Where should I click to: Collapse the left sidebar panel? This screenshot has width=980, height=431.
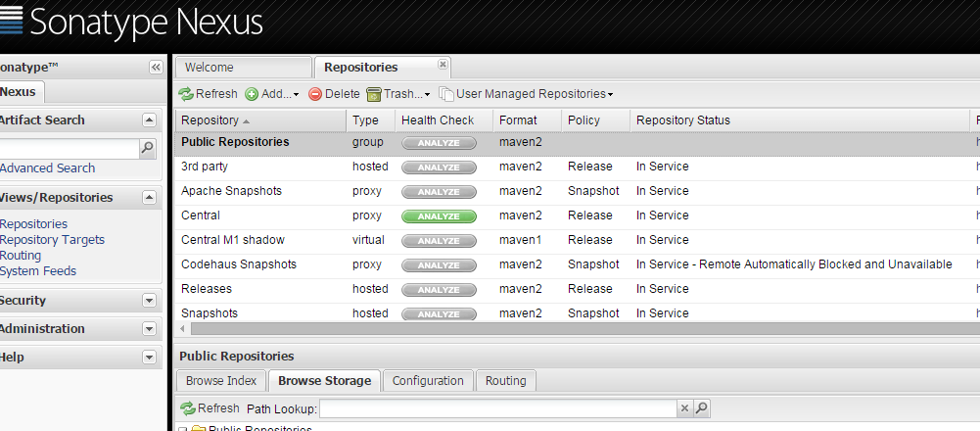(156, 68)
